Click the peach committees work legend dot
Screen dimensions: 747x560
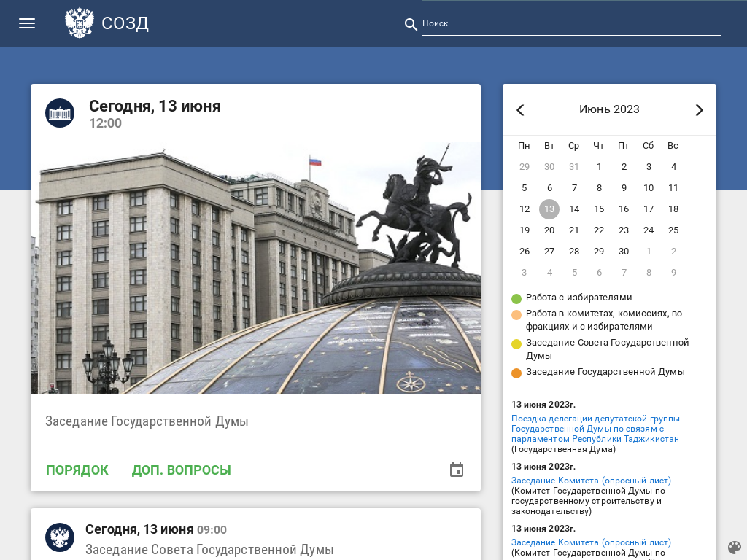516,315
